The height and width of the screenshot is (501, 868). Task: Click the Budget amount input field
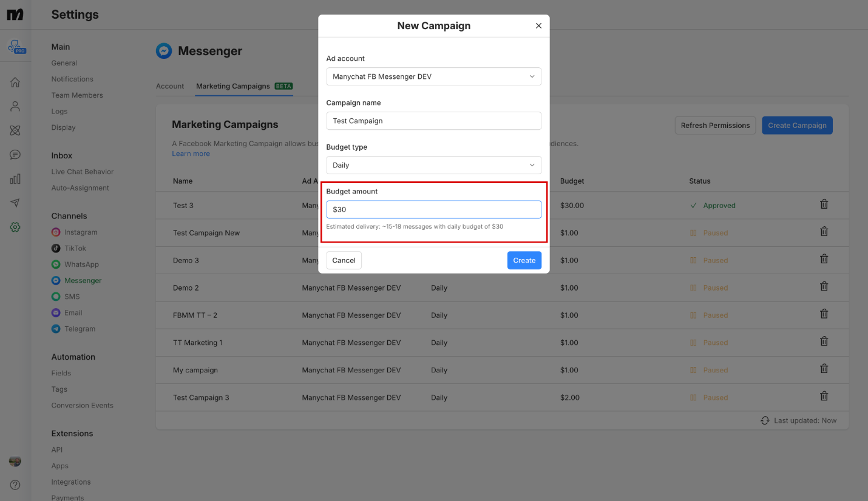point(433,209)
